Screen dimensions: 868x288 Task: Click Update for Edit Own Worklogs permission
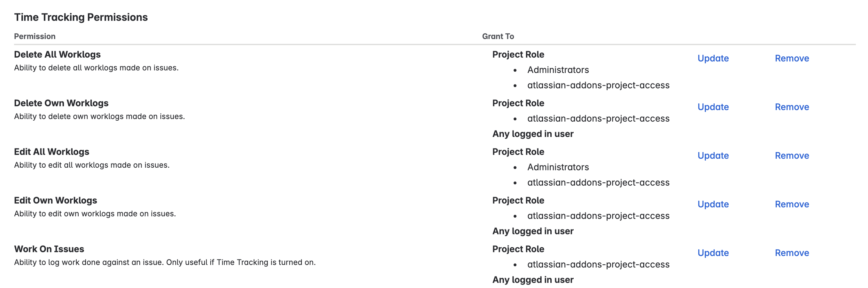[713, 204]
